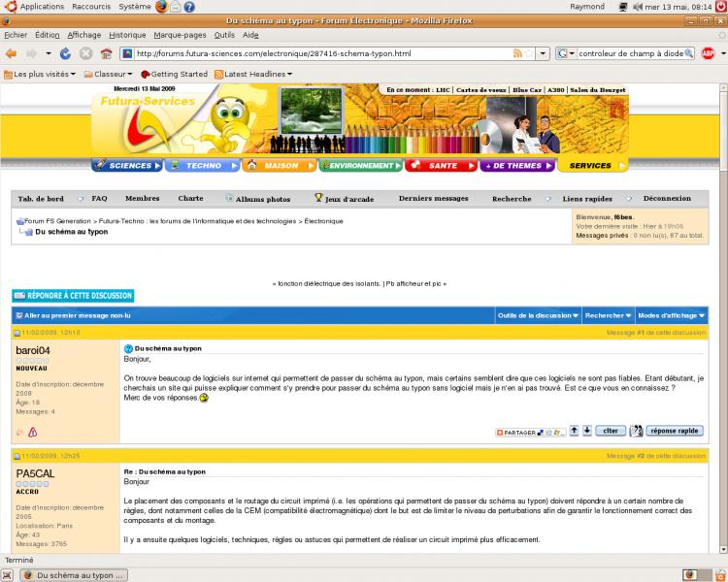Open the search engine selector dropdown
This screenshot has width=728, height=582.
566,54
